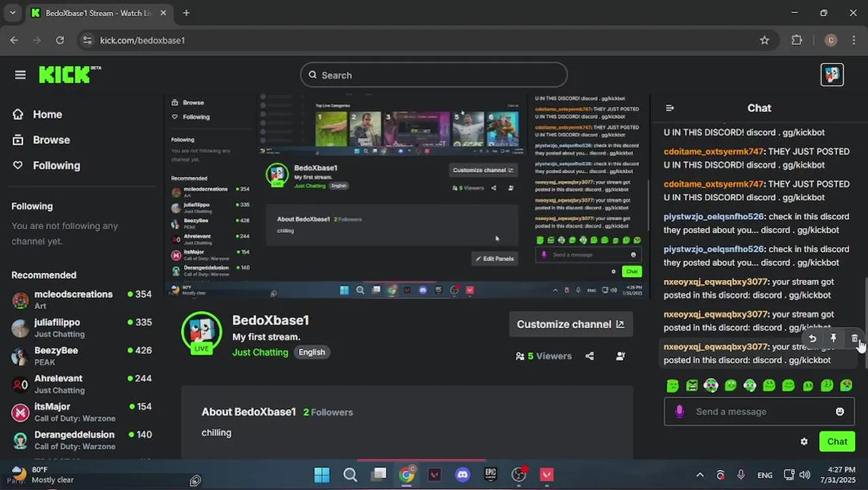Delete the hovered chat message with trash icon
The width and height of the screenshot is (868, 490).
(x=854, y=338)
